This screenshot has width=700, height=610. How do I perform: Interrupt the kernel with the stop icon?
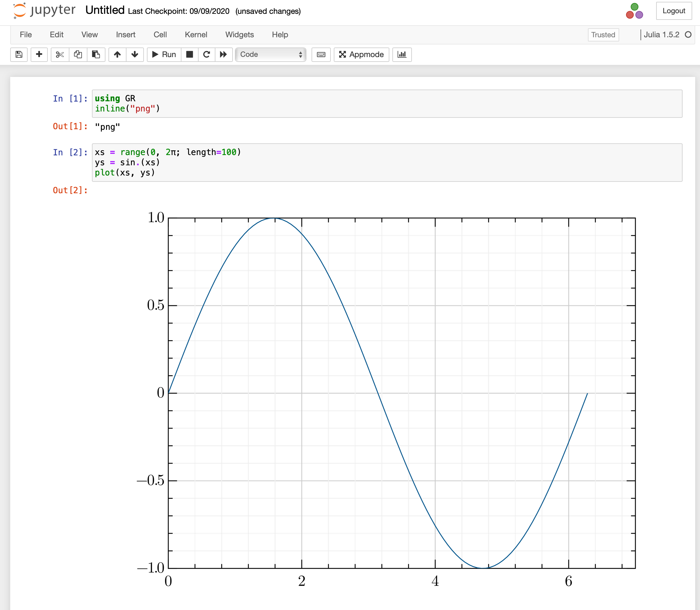[190, 54]
